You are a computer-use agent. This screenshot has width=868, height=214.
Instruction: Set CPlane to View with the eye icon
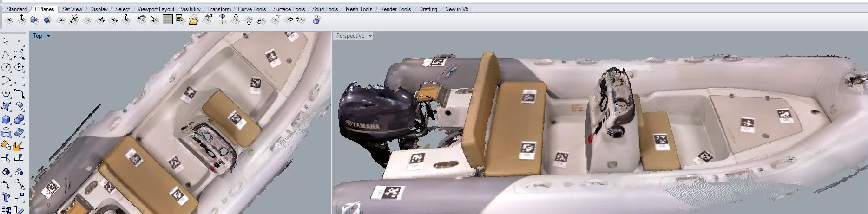[223, 19]
